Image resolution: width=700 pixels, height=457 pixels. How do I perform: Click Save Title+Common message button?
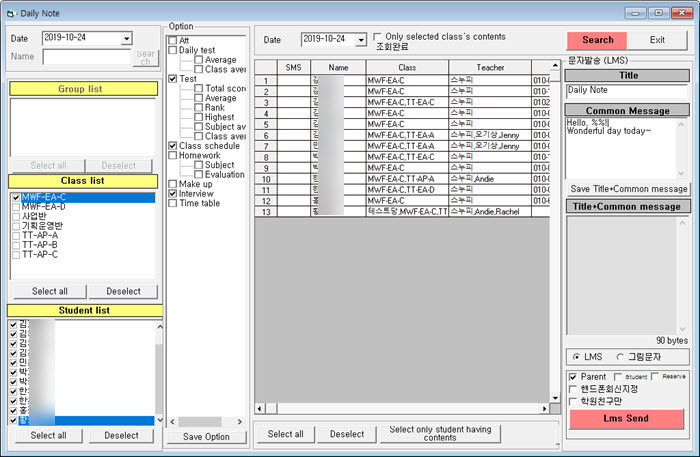tap(629, 189)
